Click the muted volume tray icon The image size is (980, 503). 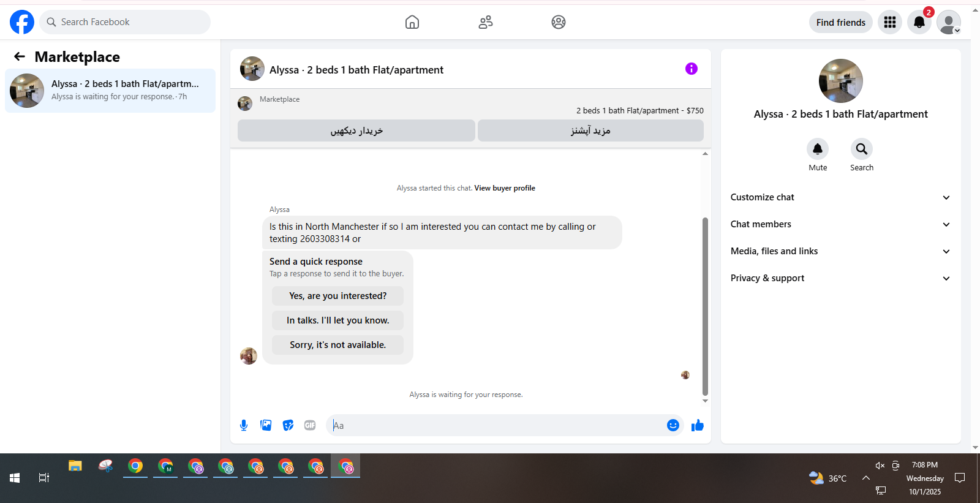tap(880, 466)
